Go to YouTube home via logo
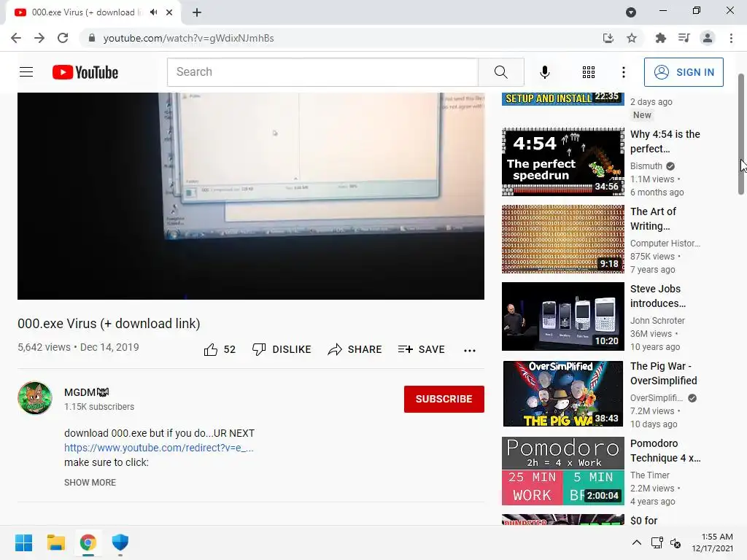Viewport: 747px width, 560px height. [x=85, y=72]
